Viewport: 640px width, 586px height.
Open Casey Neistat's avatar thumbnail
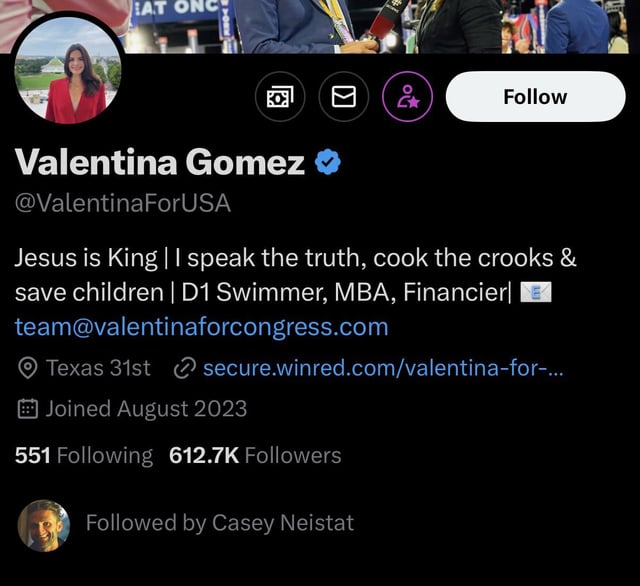coord(44,526)
